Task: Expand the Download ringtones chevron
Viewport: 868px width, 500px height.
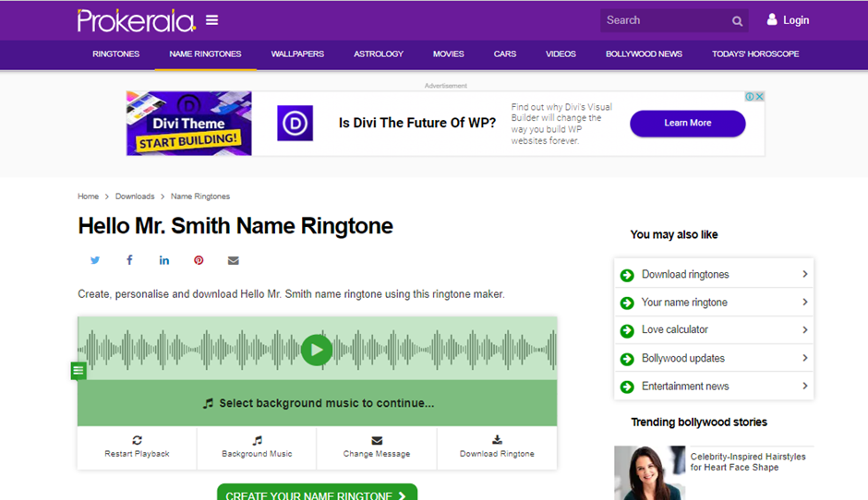Action: pos(805,274)
